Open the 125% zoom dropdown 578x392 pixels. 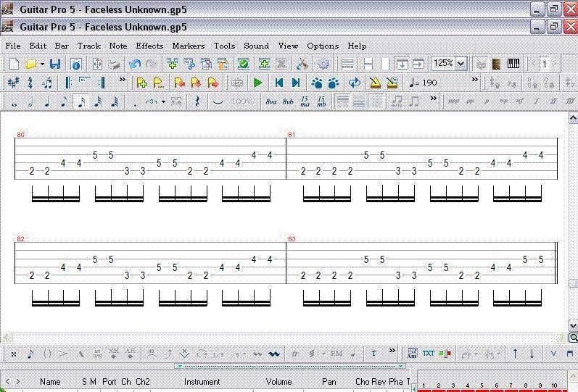pos(461,64)
